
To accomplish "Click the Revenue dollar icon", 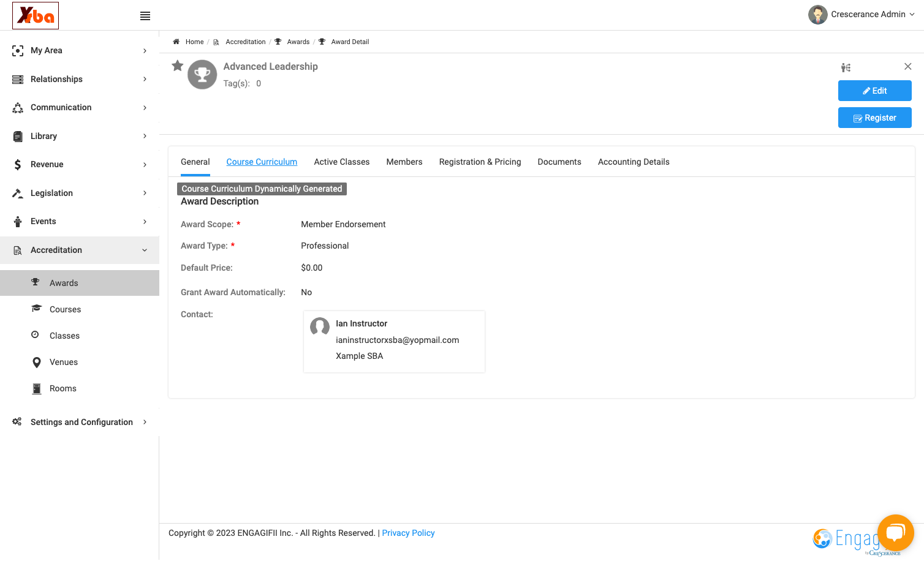I will tap(18, 165).
